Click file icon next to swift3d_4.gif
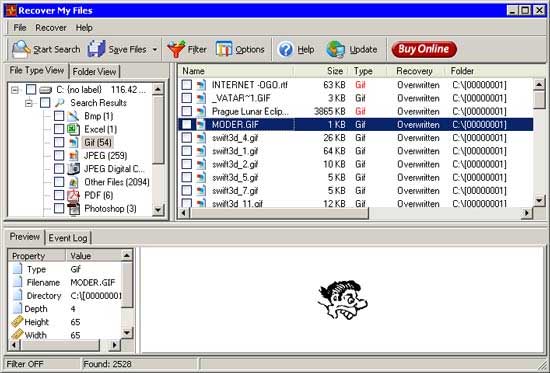Image resolution: width=550 pixels, height=373 pixels. (x=201, y=138)
